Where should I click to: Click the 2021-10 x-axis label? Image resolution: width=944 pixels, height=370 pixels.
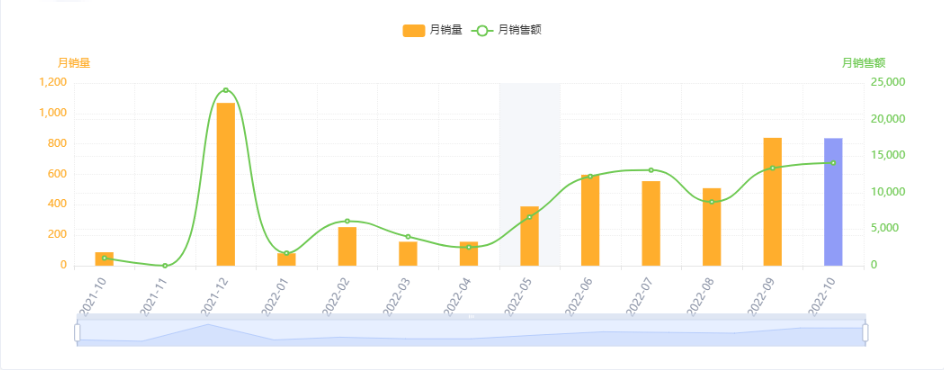(x=92, y=296)
